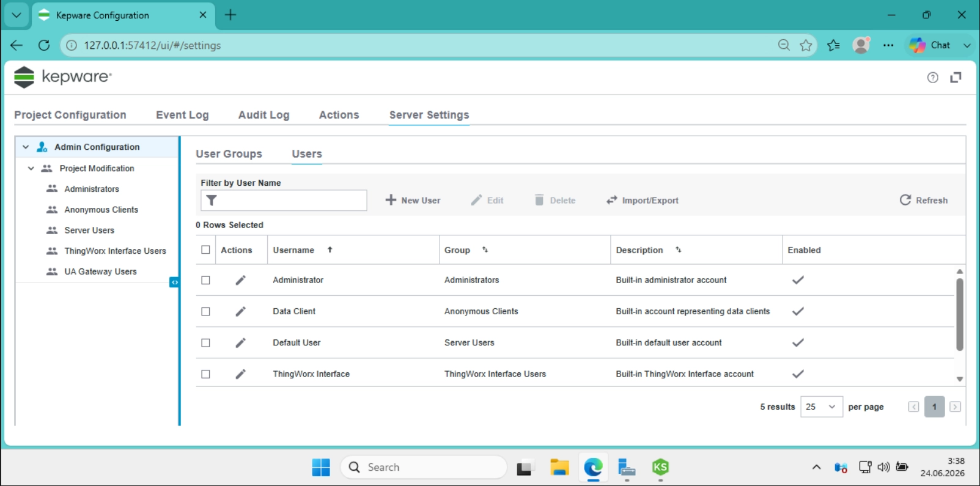The height and width of the screenshot is (486, 980).
Task: Tick the Default User row checkbox
Action: click(206, 343)
